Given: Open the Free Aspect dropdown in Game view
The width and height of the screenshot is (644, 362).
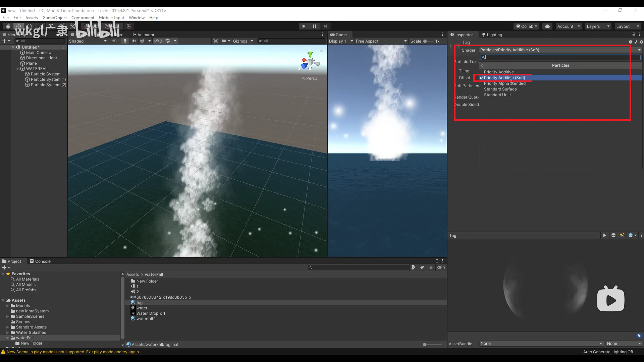Looking at the screenshot, I should pos(381,41).
